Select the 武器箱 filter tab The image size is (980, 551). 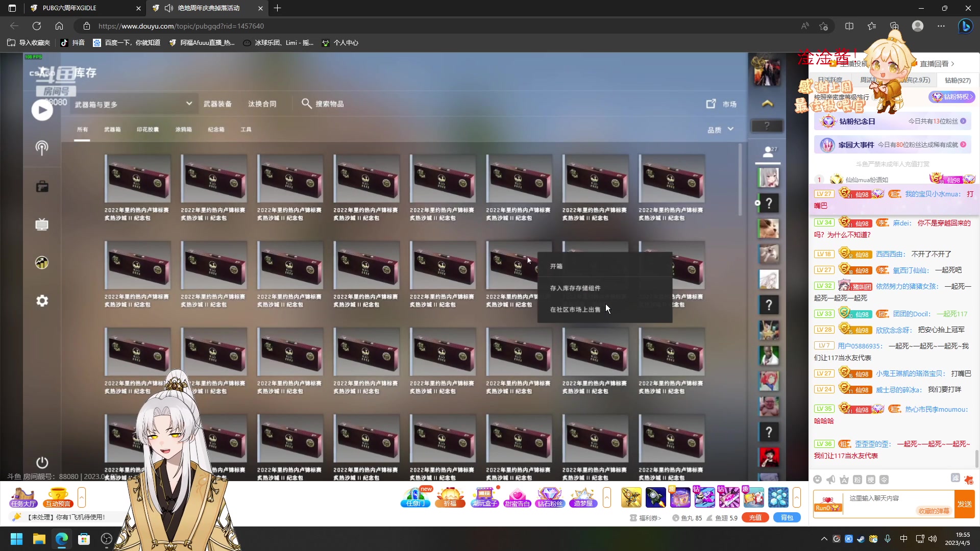coord(112,130)
